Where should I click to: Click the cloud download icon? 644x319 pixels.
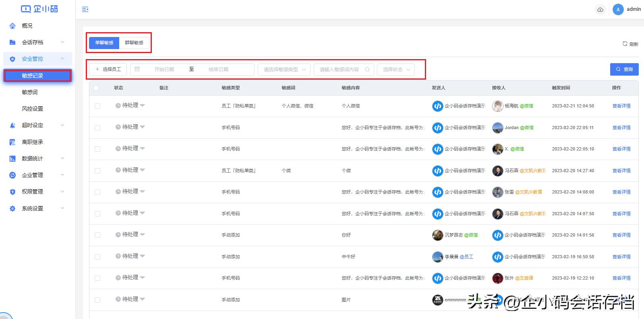[x=600, y=10]
